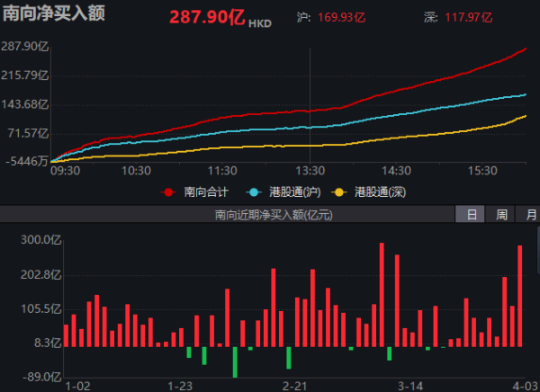Viewport: 540px width, 392px height.
Task: Click the last red bar at 4-03
Action: tap(519, 295)
